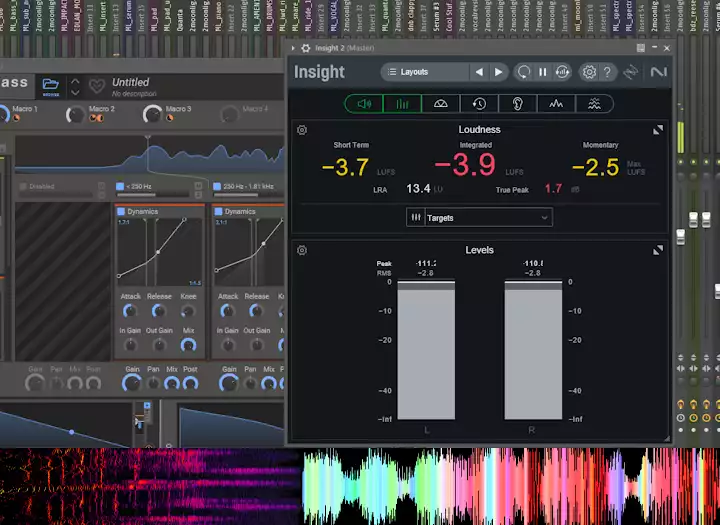720x525 pixels.
Task: Reset the Insight meters with the circular arrow
Action: (x=523, y=72)
